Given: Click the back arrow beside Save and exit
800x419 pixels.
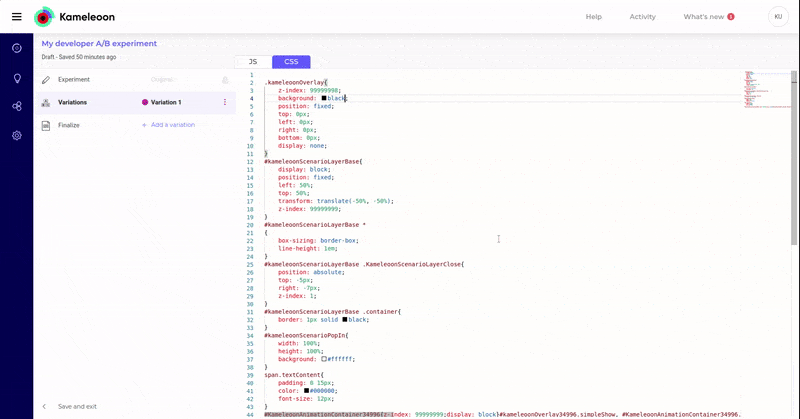Looking at the screenshot, I should click(x=44, y=407).
